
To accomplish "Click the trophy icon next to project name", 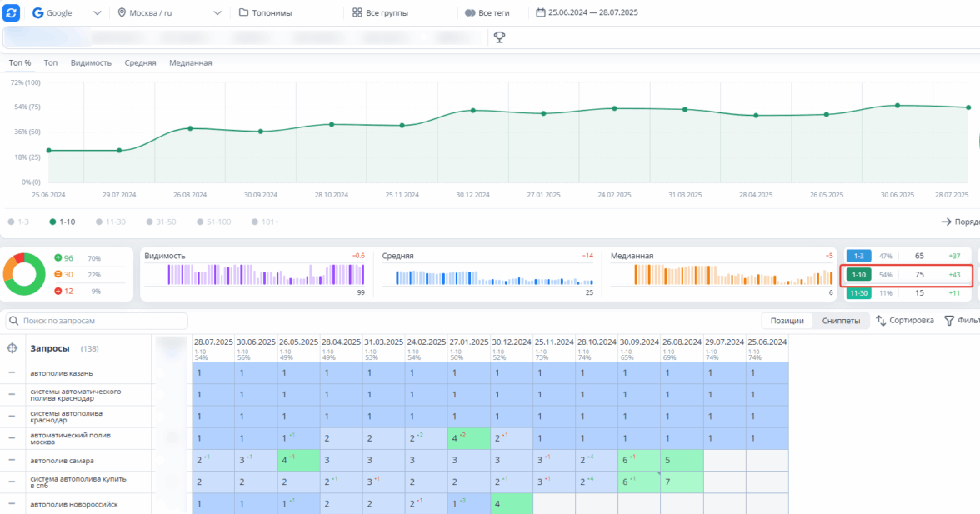I will coord(500,37).
